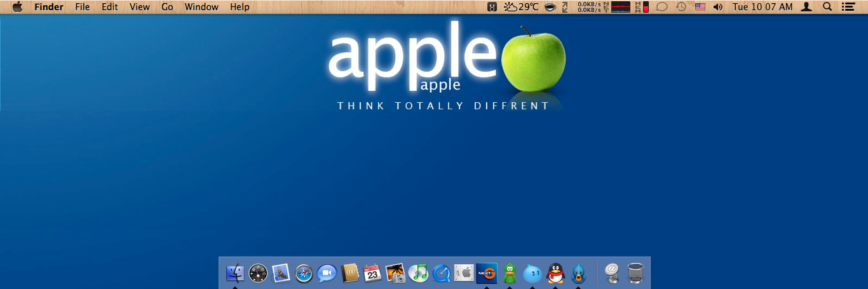The image size is (868, 289).
Task: Click the speech bubble menu bar icon
Action: coord(661,7)
